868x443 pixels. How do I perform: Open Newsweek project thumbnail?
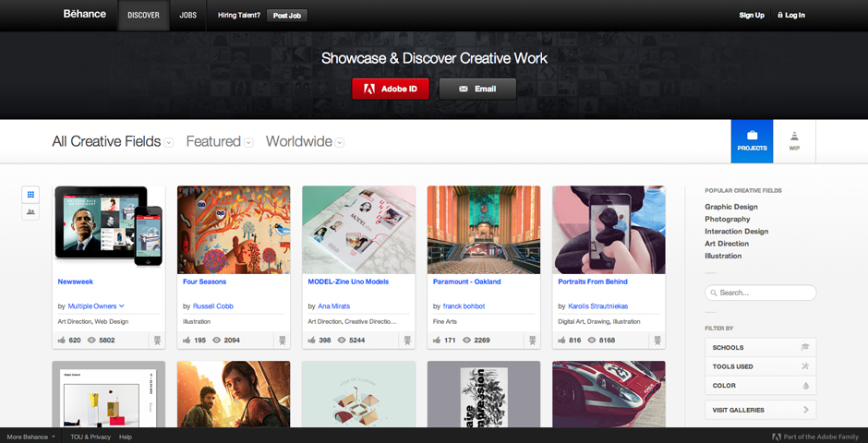point(109,230)
